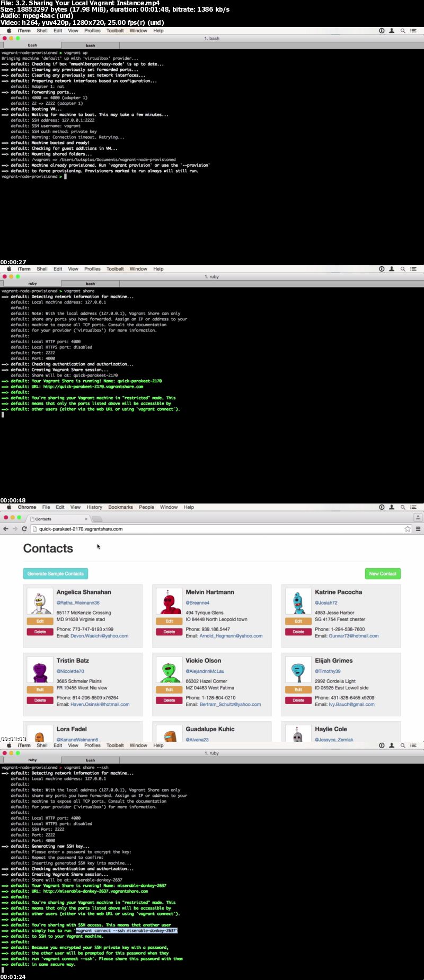Open Chrome's Bookmarks menu
Screen dimensions: 424x980
point(120,507)
